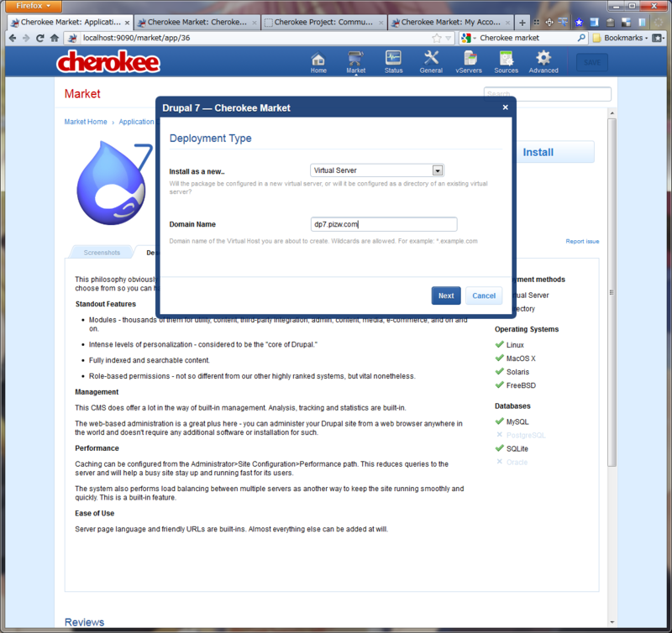Click the Deployment Type heading
672x633 pixels.
coord(210,138)
